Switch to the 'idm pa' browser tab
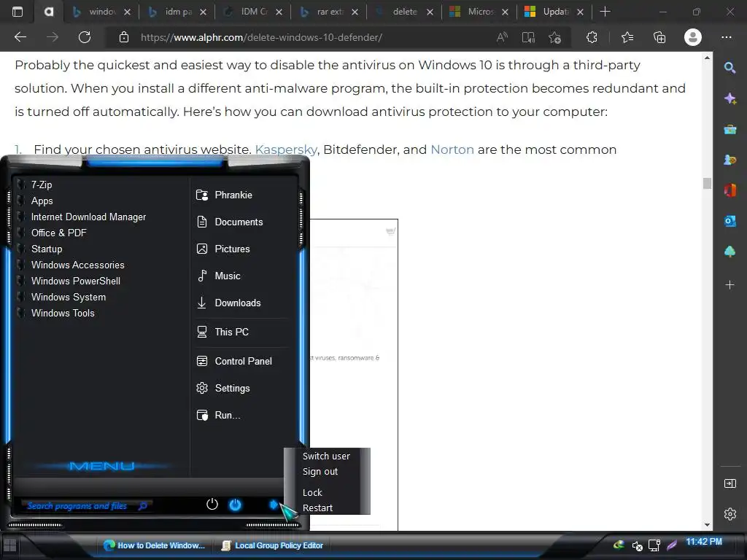The width and height of the screenshot is (747, 560). pos(177,12)
